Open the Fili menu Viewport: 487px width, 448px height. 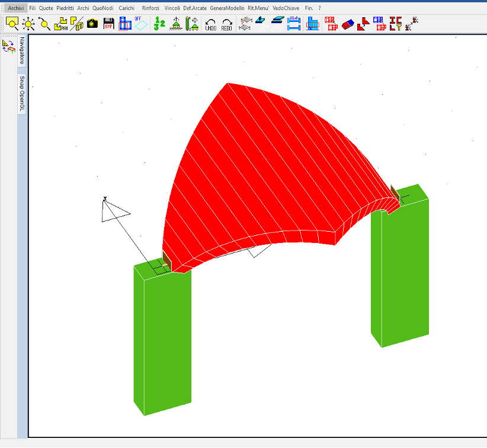pyautogui.click(x=33, y=8)
